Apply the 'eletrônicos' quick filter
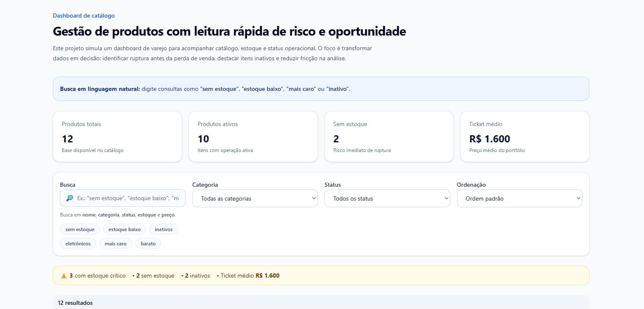644x309 pixels. pos(78,243)
